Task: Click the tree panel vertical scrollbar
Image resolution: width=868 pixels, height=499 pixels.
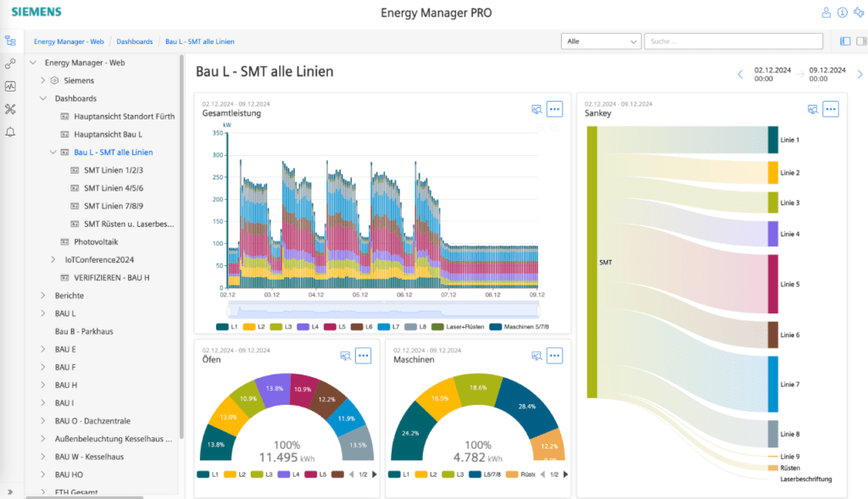Action: coord(181,247)
